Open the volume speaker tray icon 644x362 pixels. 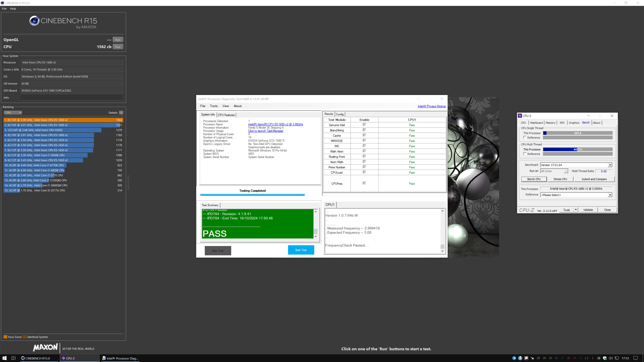tap(610, 358)
